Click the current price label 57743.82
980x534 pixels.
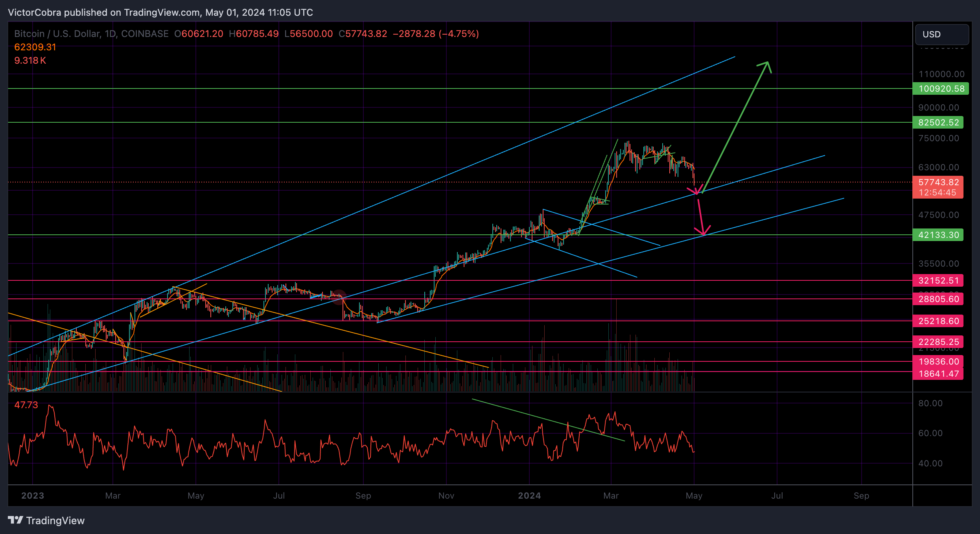938,182
